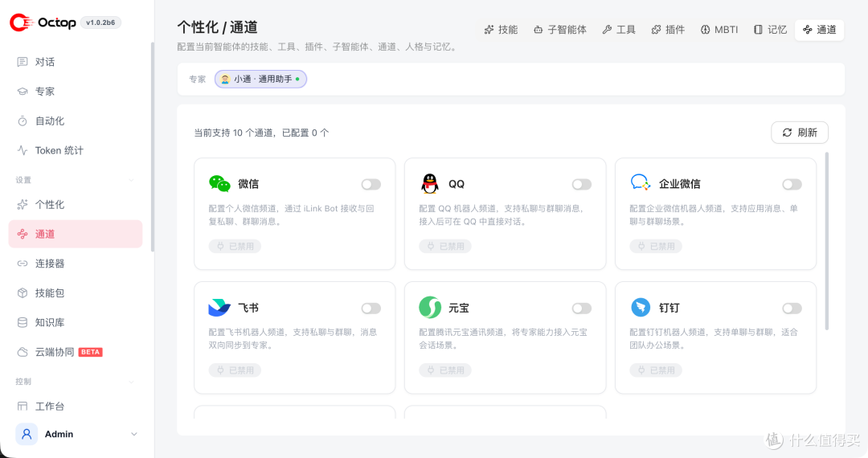Click the 元宝 card description text

(x=503, y=338)
